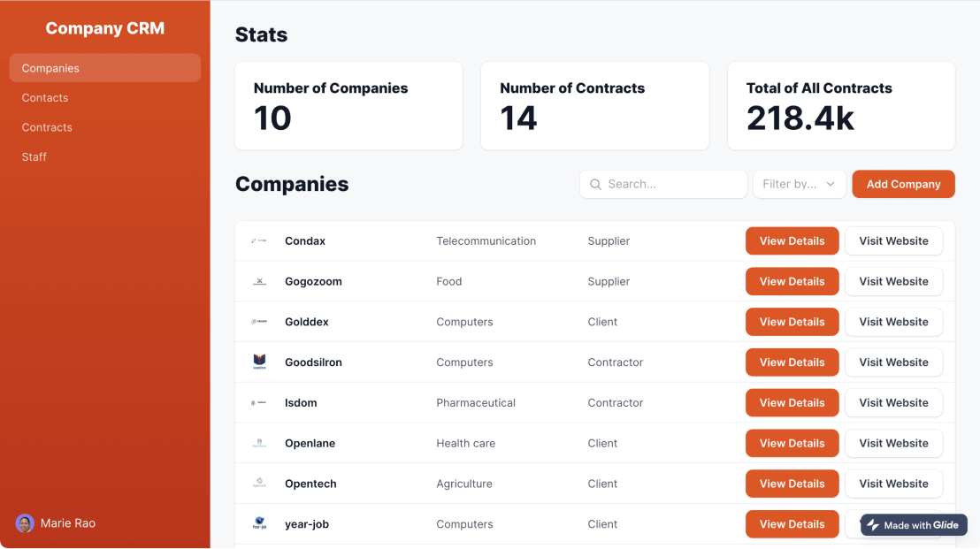Open the Filter by dropdown

click(799, 184)
